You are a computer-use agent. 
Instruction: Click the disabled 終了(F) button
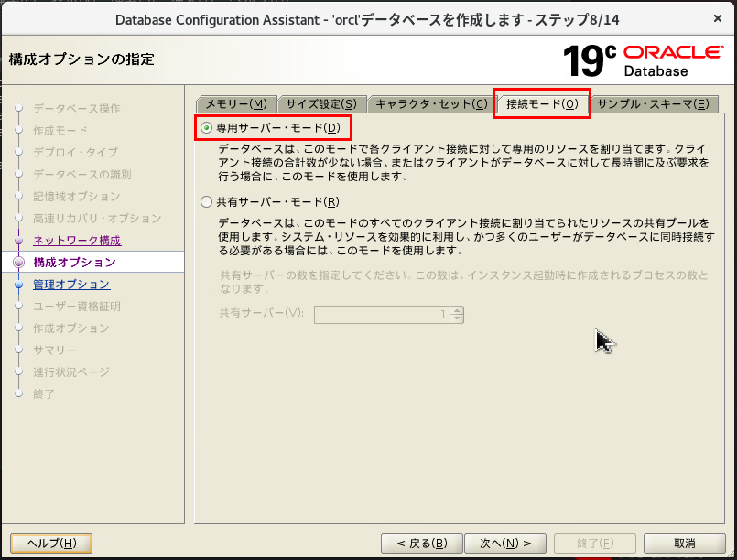coord(595,544)
